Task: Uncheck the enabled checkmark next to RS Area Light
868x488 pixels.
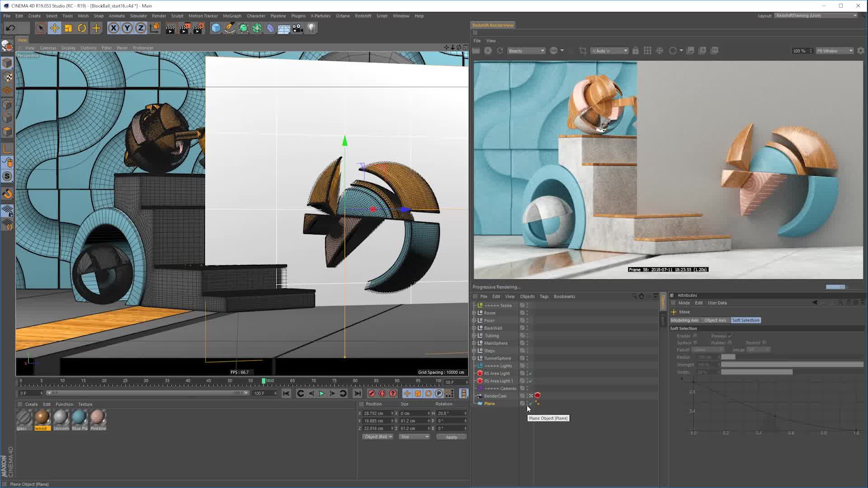Action: 530,373
